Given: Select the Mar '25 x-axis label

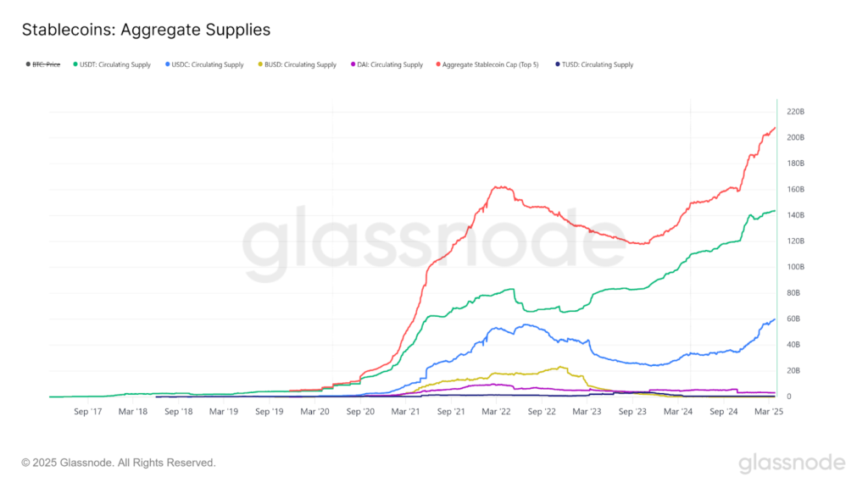Looking at the screenshot, I should tap(766, 411).
